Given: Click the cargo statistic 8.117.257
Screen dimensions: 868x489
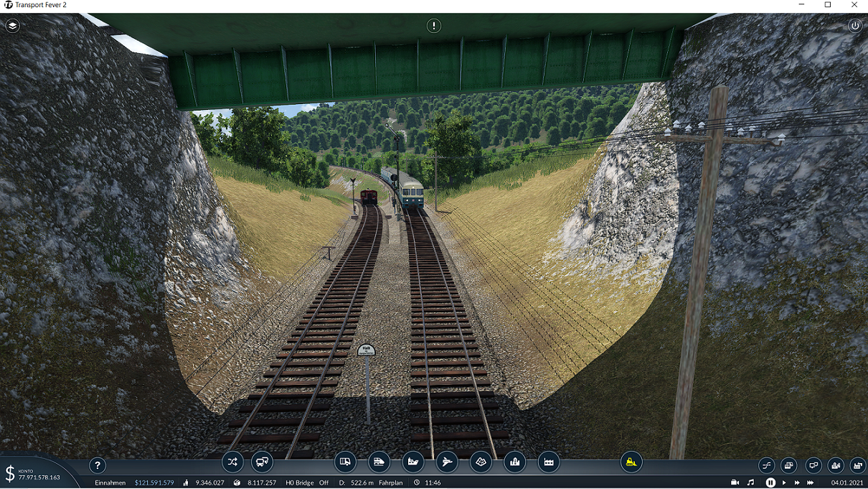Looking at the screenshot, I should point(262,483).
